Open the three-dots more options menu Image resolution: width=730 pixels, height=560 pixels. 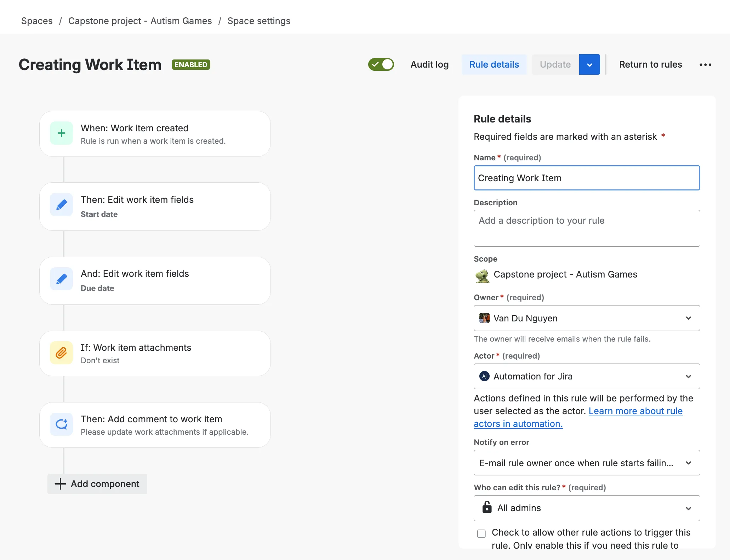click(705, 64)
